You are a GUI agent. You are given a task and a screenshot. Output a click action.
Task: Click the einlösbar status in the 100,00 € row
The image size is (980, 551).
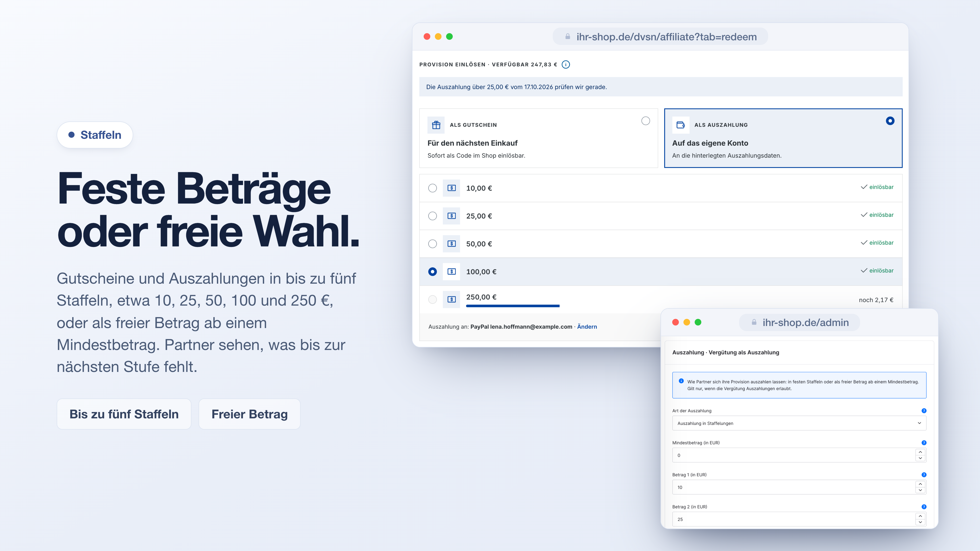(x=877, y=271)
